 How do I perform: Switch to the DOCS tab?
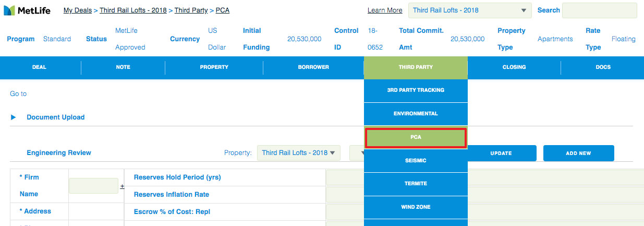pyautogui.click(x=602, y=67)
